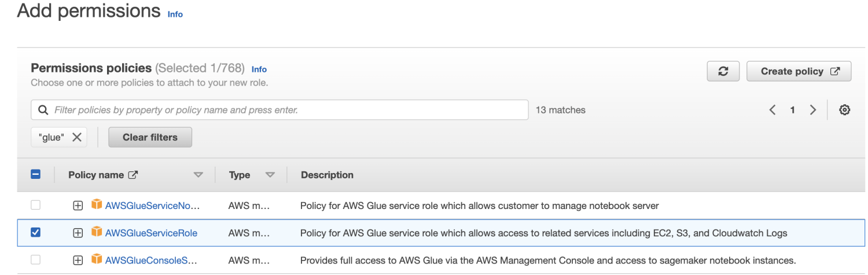Expand the AWSGlueServiceNo policy row
Viewport: 868px width, 275px height.
78,205
